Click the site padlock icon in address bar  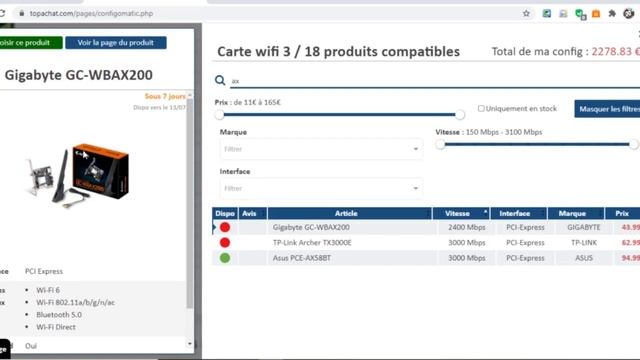point(22,13)
